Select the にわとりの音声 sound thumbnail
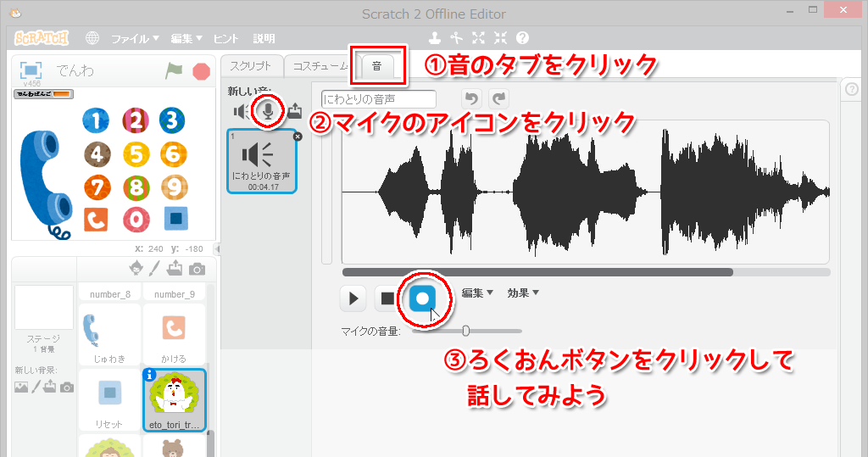The width and height of the screenshot is (868, 457). tap(262, 161)
